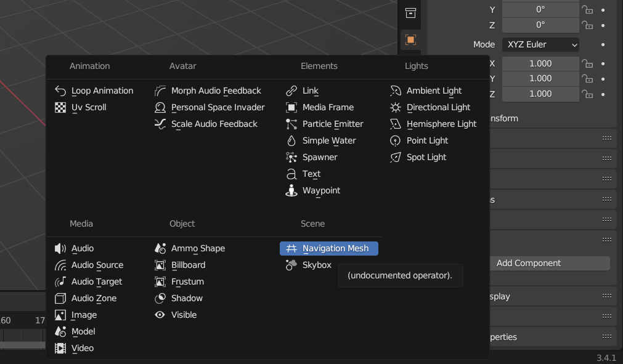
Task: Click the Simple Water droplet icon
Action: pos(291,140)
